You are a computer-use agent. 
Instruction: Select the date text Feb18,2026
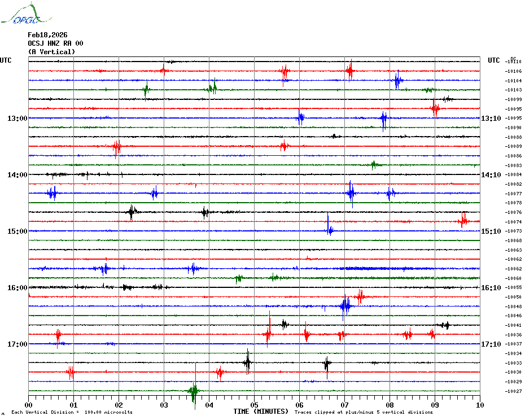coord(47,35)
